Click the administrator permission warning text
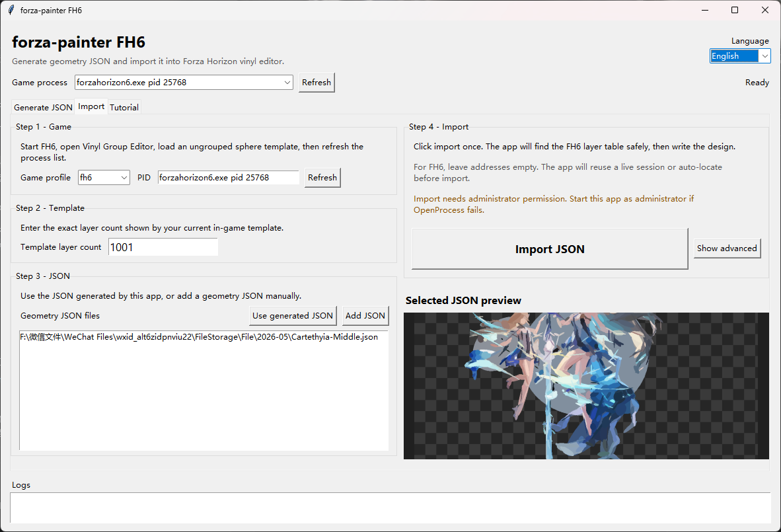781x532 pixels. tap(554, 204)
